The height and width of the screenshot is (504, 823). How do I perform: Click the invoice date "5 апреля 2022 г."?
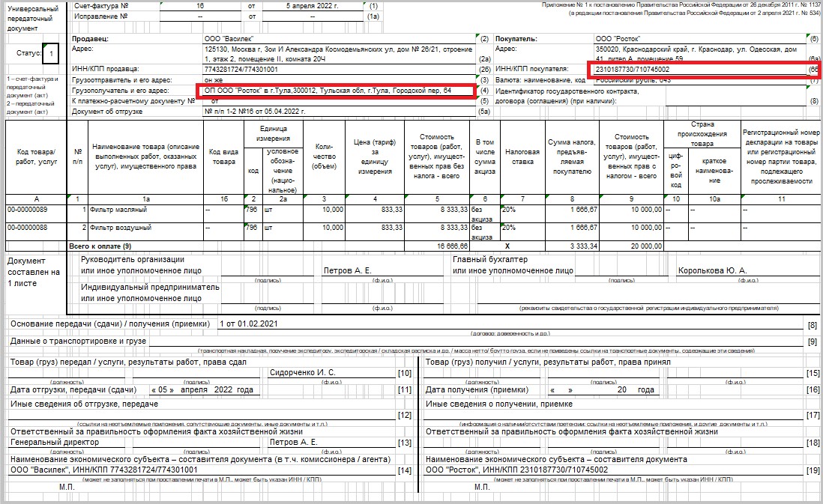[313, 6]
